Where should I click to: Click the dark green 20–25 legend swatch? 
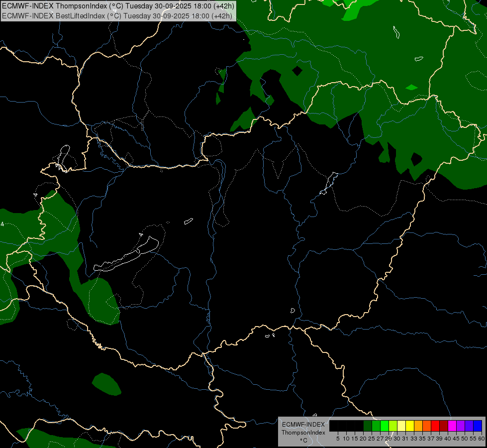click(368, 426)
